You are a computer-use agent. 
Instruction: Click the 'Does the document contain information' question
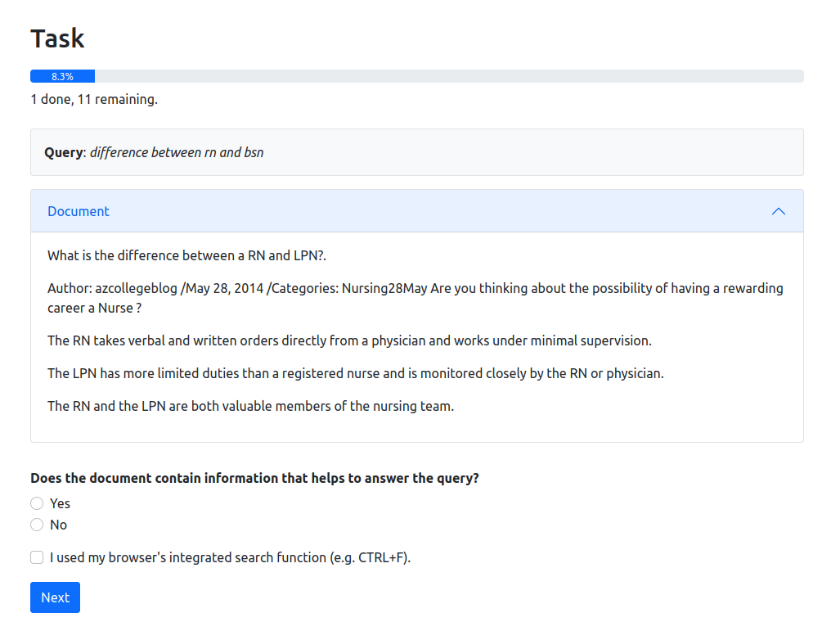coord(254,478)
